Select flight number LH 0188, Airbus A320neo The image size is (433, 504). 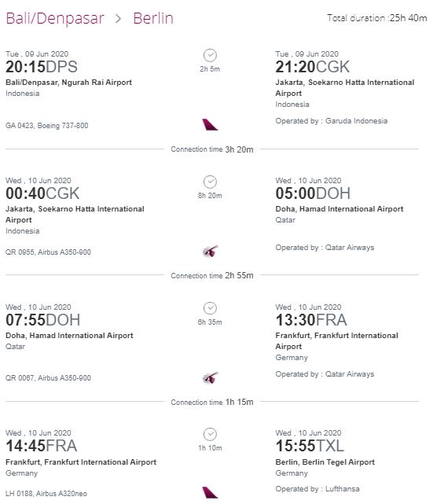pyautogui.click(x=46, y=494)
